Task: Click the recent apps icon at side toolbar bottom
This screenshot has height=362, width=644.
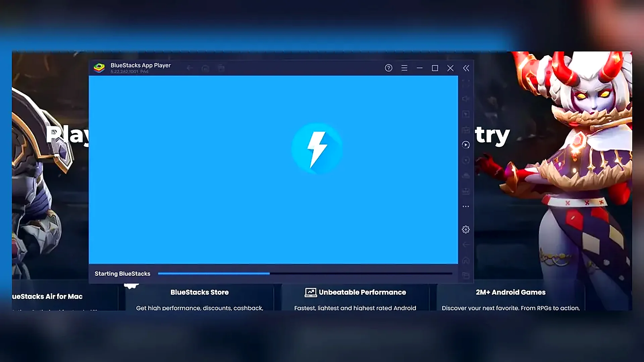Action: 466,276
